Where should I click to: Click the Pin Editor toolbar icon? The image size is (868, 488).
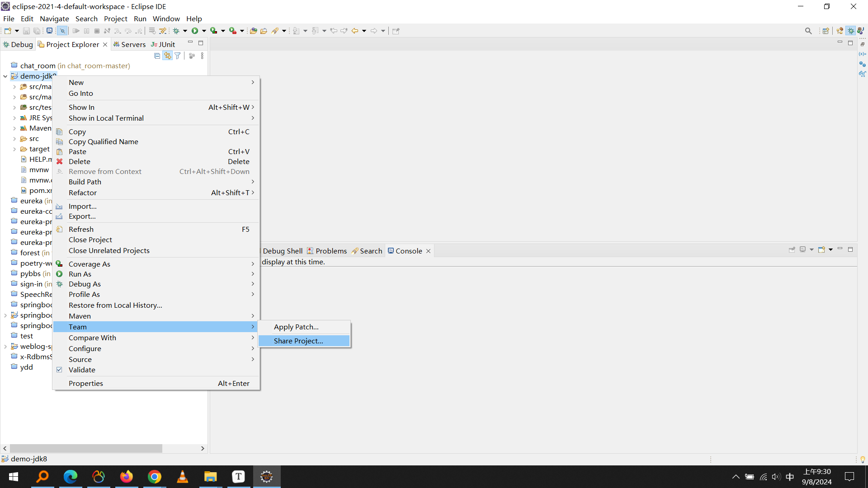(396, 31)
